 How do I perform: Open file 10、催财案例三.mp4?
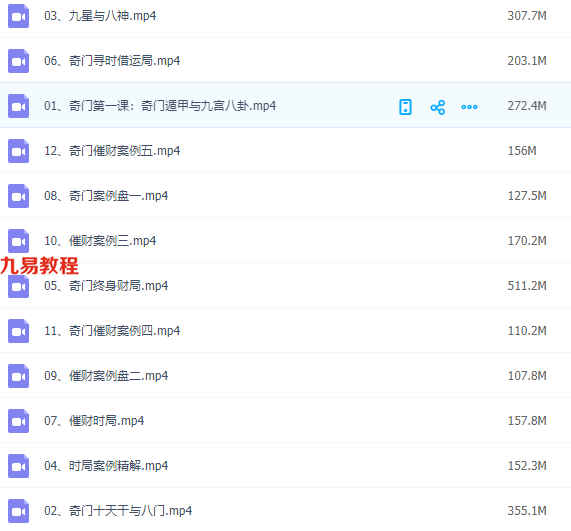(x=100, y=241)
